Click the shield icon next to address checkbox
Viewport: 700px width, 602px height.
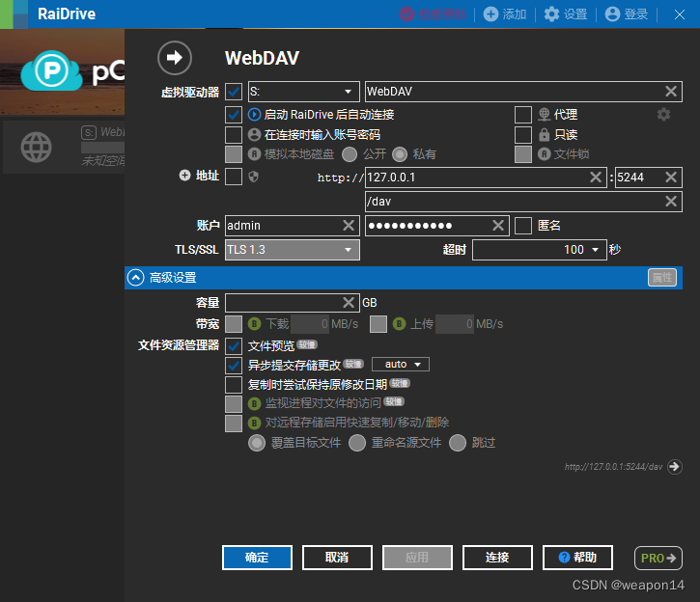coord(254,178)
